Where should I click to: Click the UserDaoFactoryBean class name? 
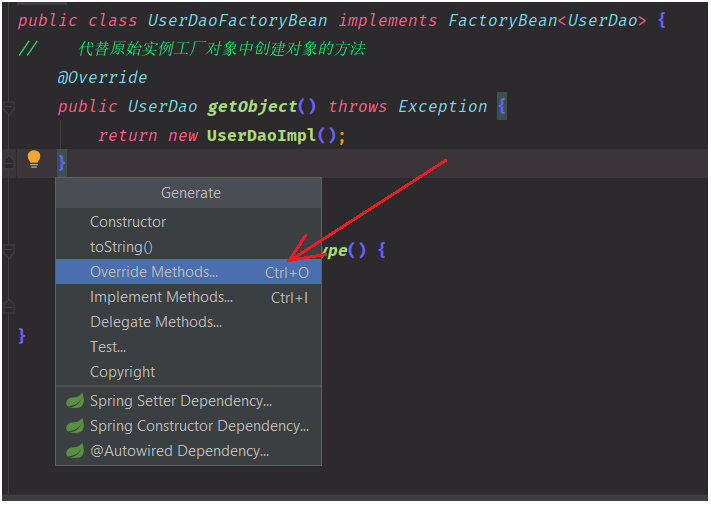237,21
